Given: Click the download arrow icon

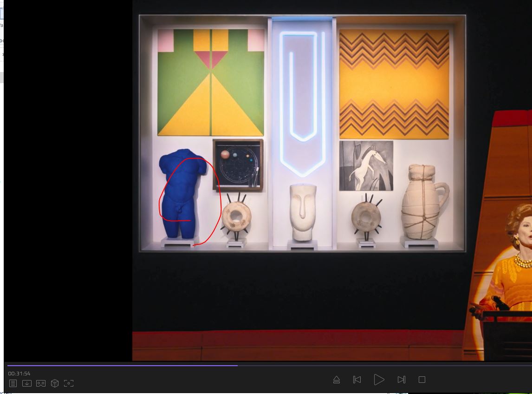Looking at the screenshot, I should coord(27,383).
